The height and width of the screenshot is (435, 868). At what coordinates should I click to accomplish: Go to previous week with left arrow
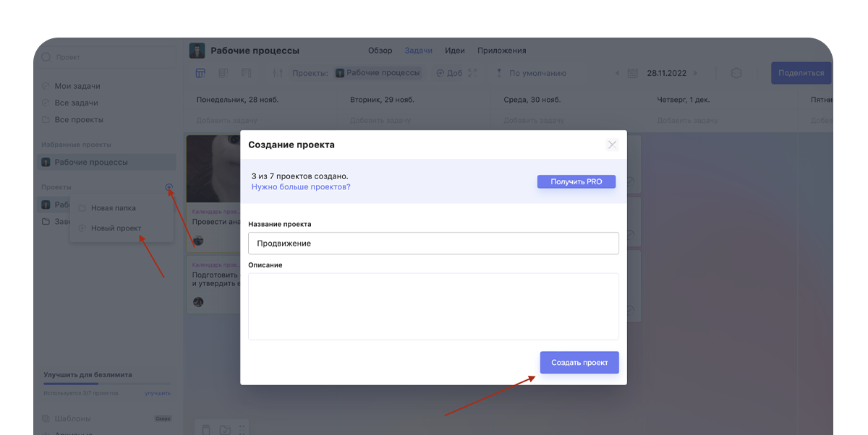point(617,73)
